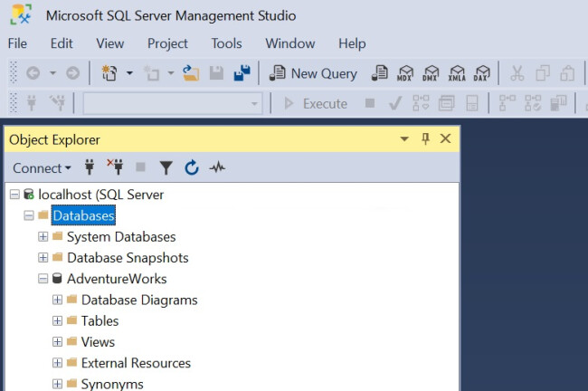
Task: Open Activity Monitor pulse icon
Action: [x=217, y=167]
